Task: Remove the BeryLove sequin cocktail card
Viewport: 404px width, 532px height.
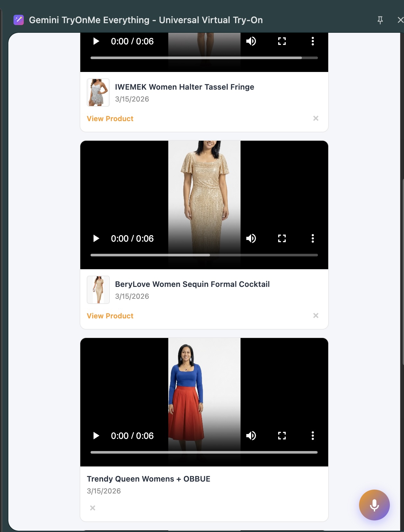Action: coord(316,315)
